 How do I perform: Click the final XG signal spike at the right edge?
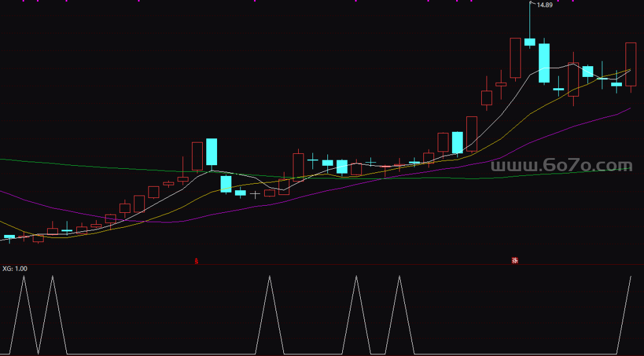tap(630, 279)
